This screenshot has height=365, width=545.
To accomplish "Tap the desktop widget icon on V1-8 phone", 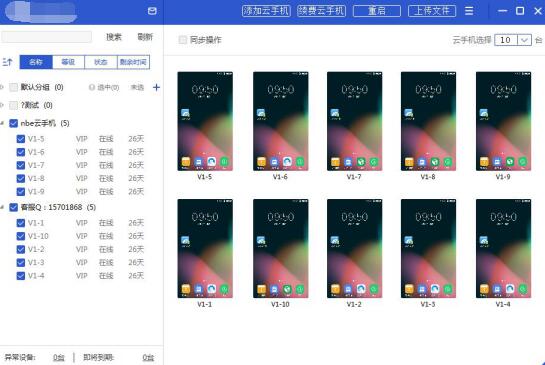I will pos(408,113).
